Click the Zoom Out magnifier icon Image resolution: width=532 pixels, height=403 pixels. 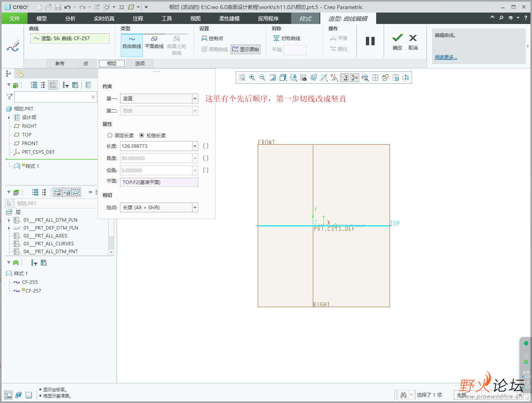pos(262,78)
